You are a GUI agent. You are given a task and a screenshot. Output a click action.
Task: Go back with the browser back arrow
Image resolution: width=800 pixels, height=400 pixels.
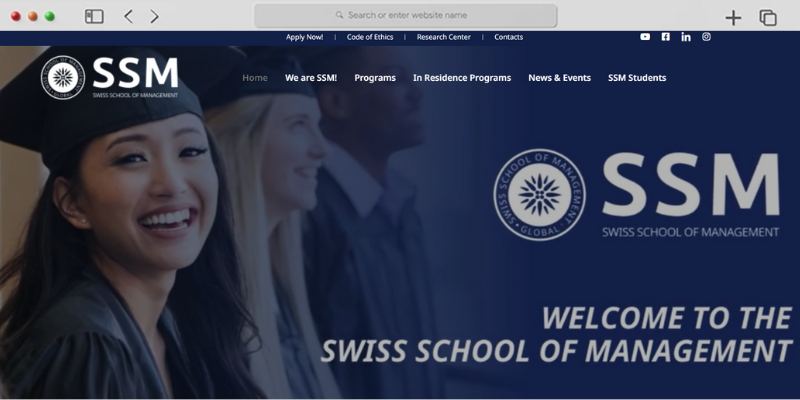pos(128,16)
